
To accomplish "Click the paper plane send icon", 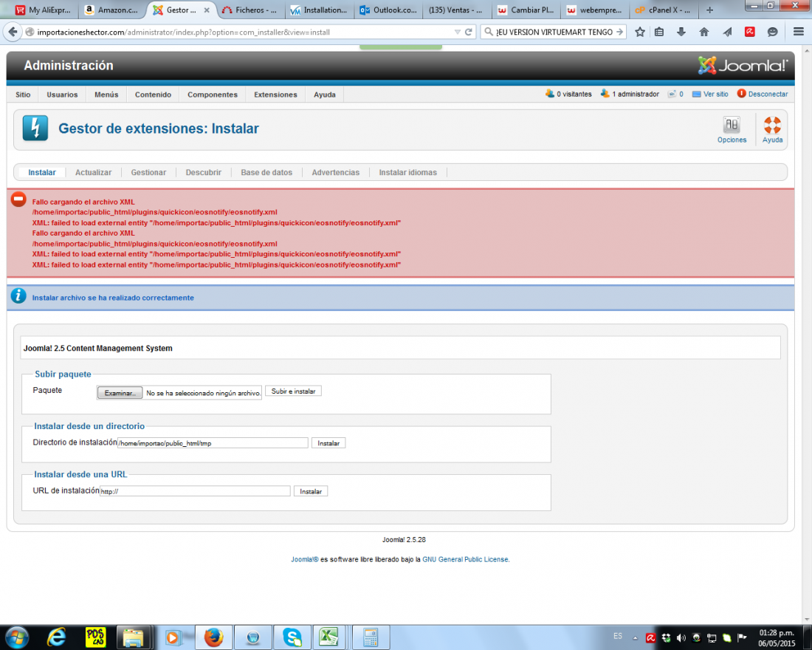I will [x=727, y=32].
